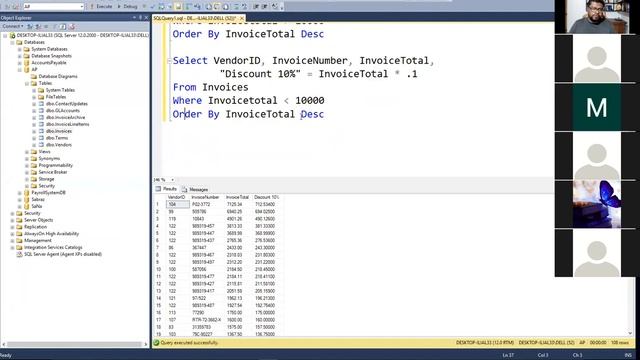Click the dbo.InvoiceArchive table icon
The image size is (640, 360).
coord(41,118)
